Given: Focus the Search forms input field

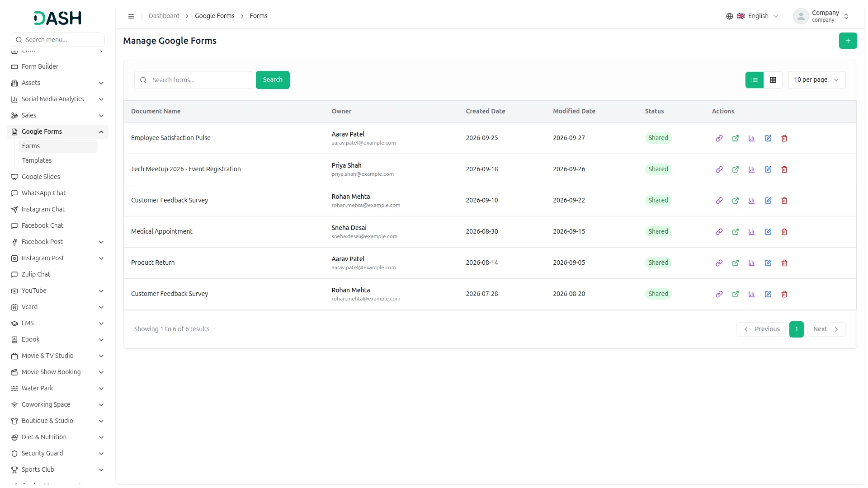Looking at the screenshot, I should tap(193, 80).
